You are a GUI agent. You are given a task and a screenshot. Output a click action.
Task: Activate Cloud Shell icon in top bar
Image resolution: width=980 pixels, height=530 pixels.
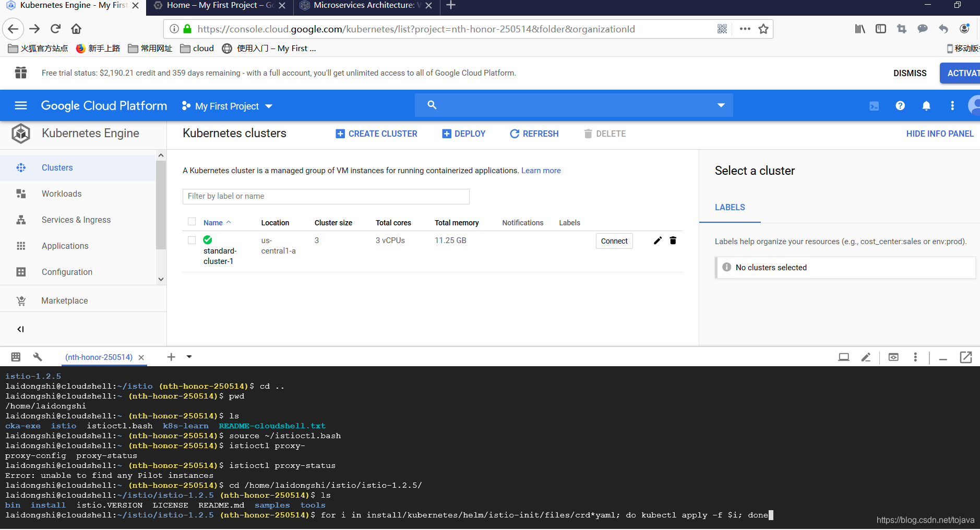[x=874, y=106]
